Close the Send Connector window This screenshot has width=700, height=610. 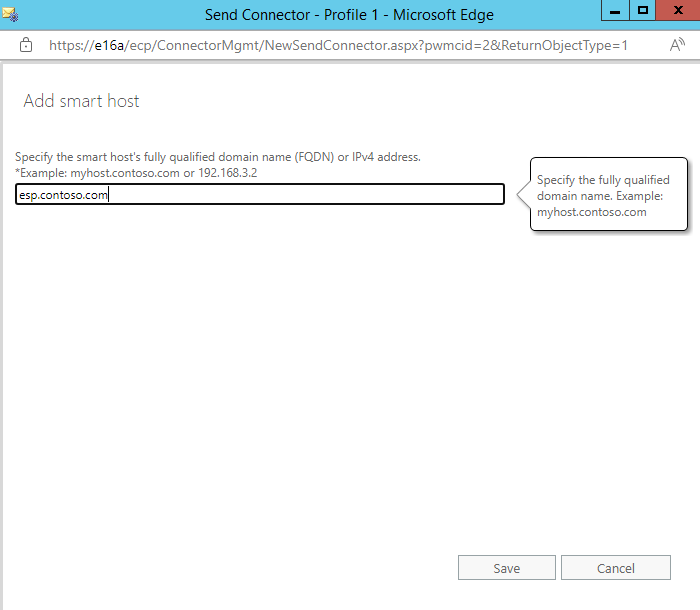[x=678, y=10]
